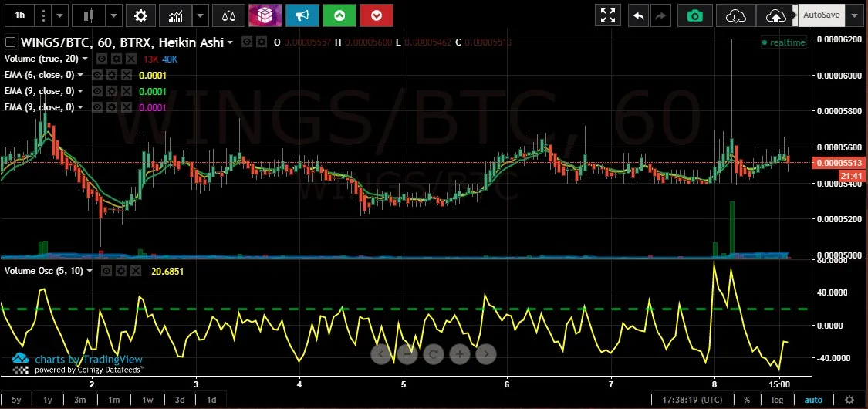Screen dimensions: 868x409
Task: Save chart with the cloud upload icon
Action: 777,15
